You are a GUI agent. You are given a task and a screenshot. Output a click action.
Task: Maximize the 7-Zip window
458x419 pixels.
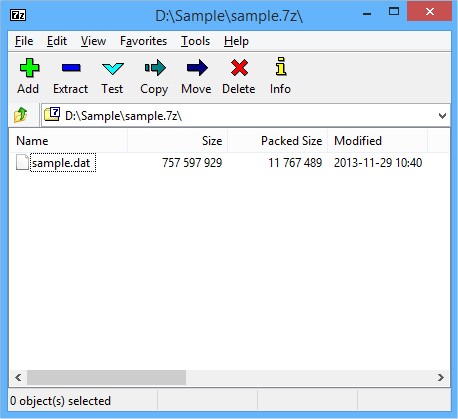(x=394, y=12)
